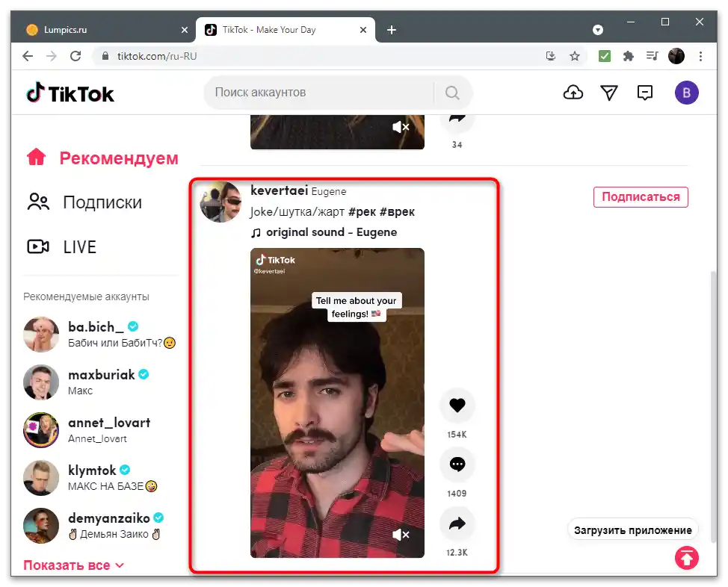The width and height of the screenshot is (728, 587).
Task: Open the kevertaei profile avatar
Action: pos(220,202)
